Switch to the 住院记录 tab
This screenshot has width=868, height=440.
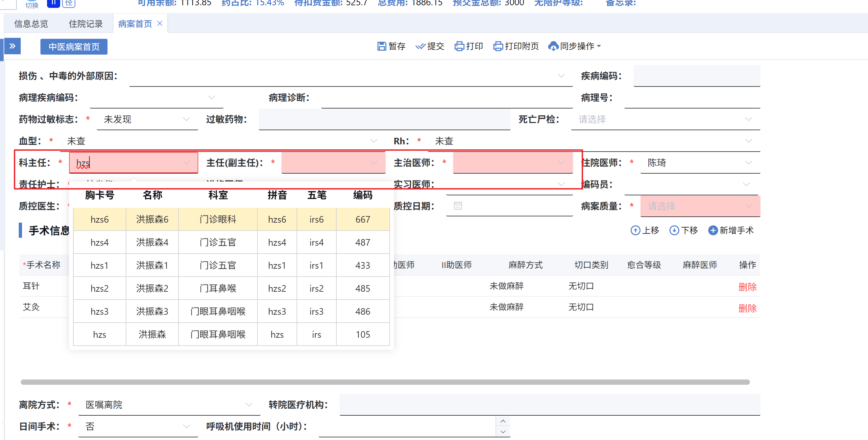pyautogui.click(x=85, y=24)
